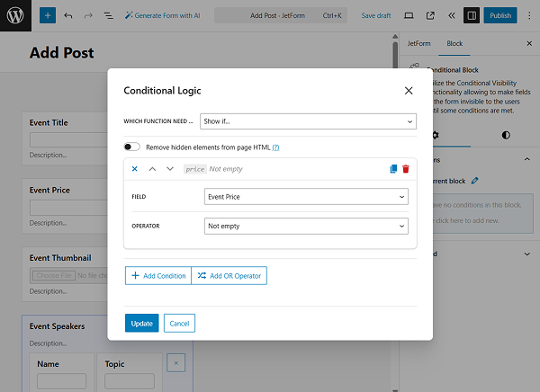This screenshot has height=392, width=540.
Task: Click the editor canvas vertical scrollbar
Action: pos(395,55)
